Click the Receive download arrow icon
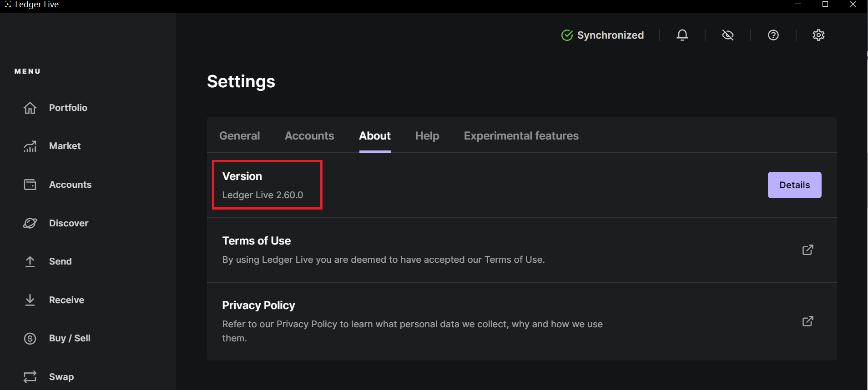The image size is (868, 390). (30, 300)
